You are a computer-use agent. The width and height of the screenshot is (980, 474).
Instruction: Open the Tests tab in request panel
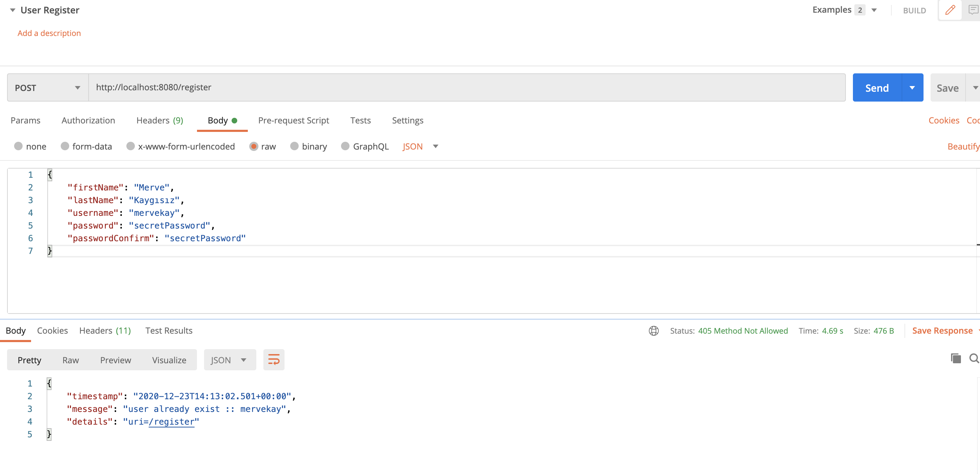click(x=361, y=120)
